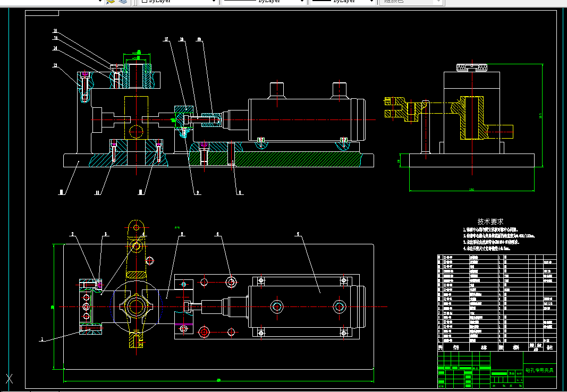Screen dimensions: 567x392
Task: Select part balloon number 7
Action: (x=298, y=234)
